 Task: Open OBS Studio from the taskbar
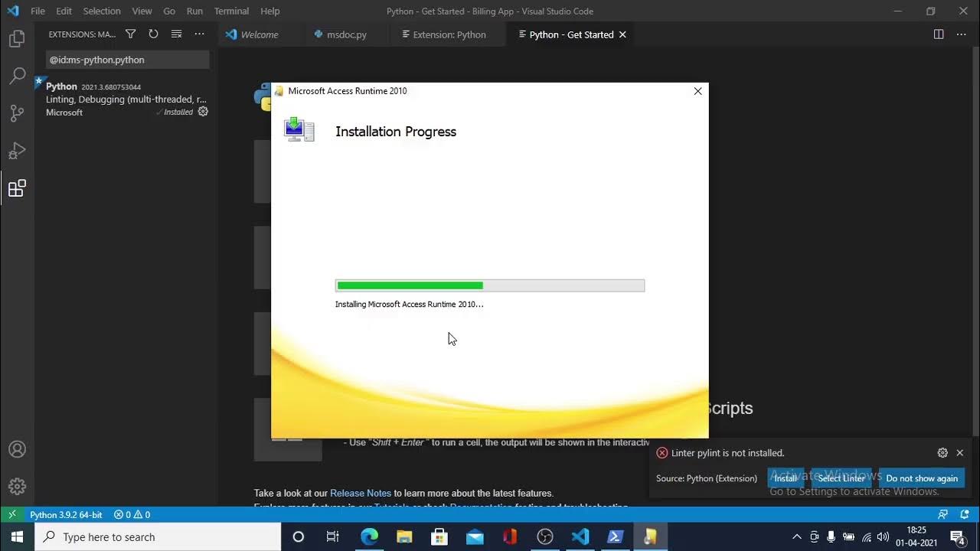(x=545, y=536)
